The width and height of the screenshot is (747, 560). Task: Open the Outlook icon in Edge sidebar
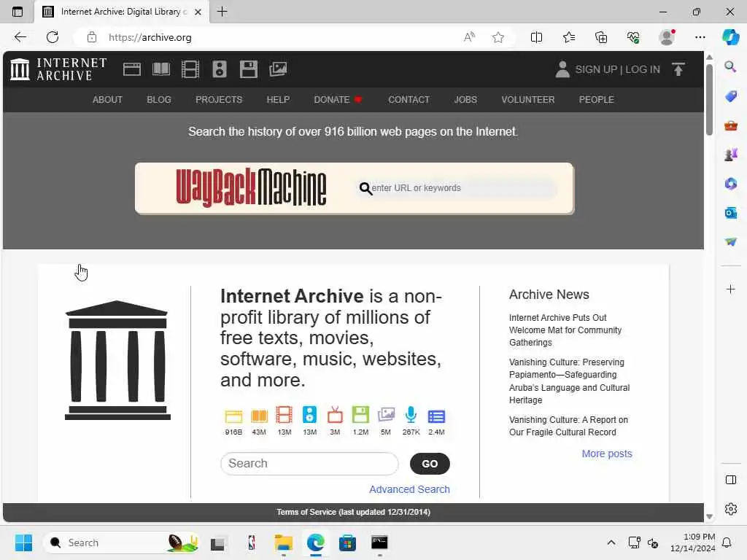(730, 212)
